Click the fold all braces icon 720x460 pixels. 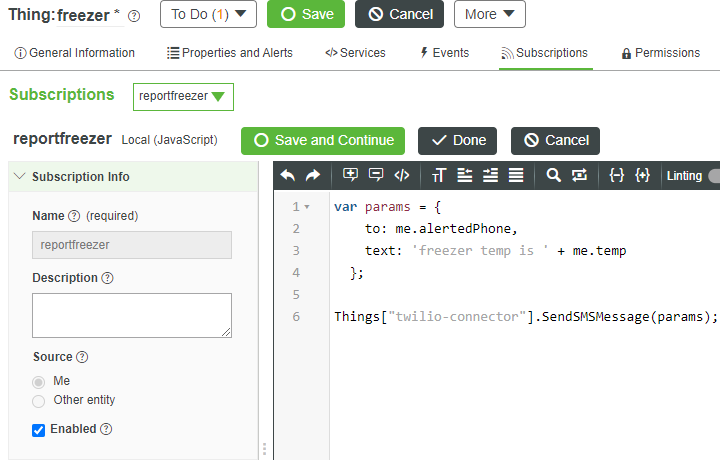[x=617, y=176]
